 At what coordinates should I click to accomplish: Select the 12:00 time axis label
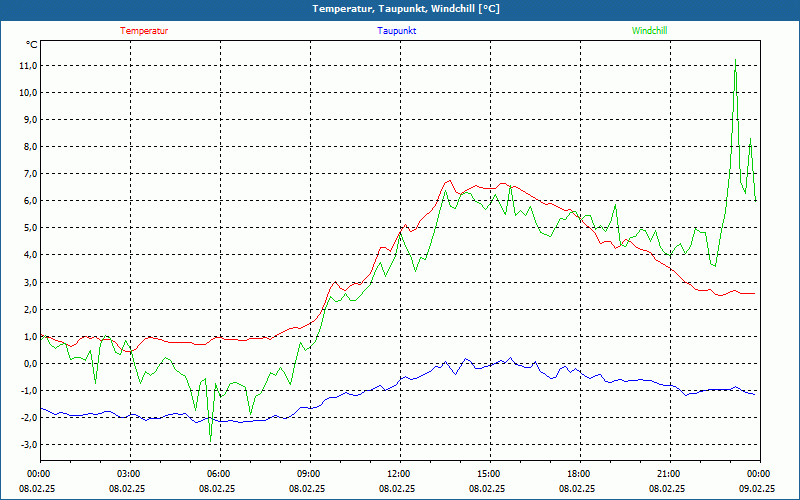398,474
